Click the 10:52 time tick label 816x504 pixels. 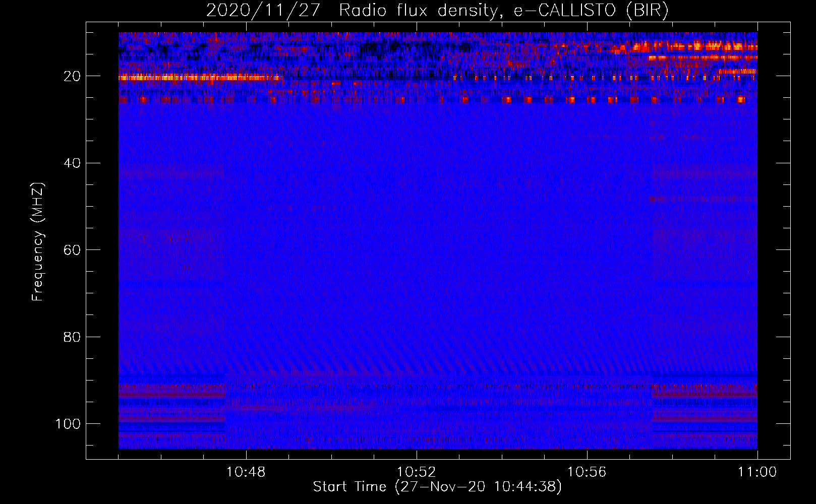click(416, 472)
